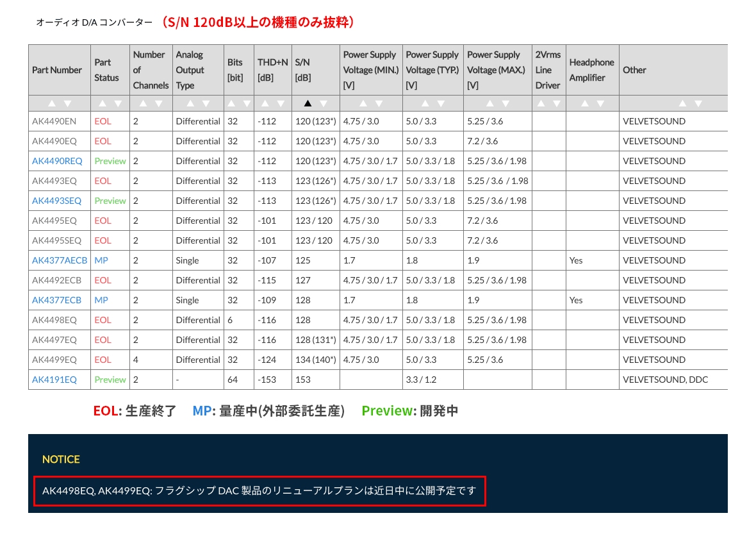The width and height of the screenshot is (756, 536).
Task: Sort 2Vrms Line Driver column descending
Action: tap(556, 103)
